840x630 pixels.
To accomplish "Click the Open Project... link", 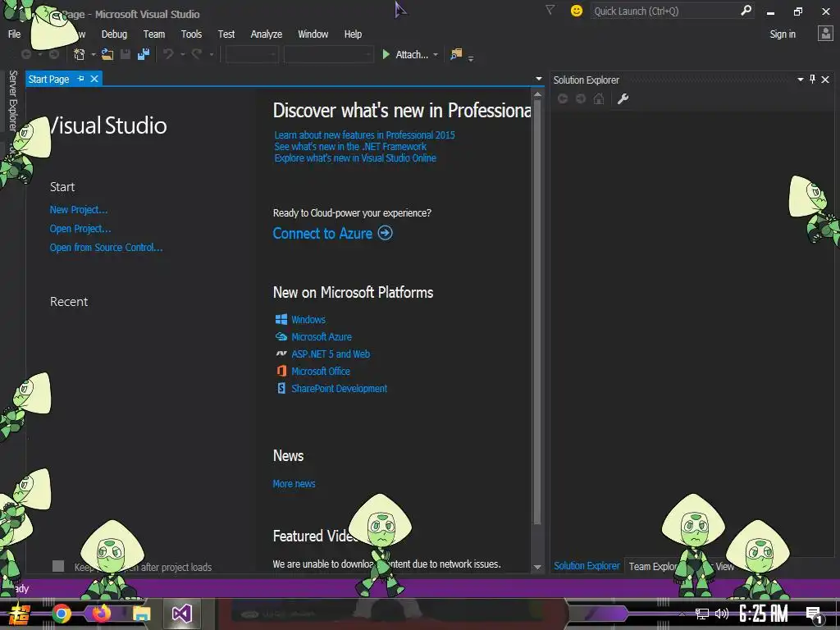I will [80, 228].
